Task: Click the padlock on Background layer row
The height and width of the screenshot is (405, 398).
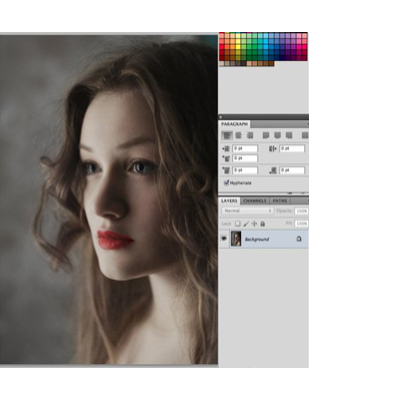Action: [299, 239]
